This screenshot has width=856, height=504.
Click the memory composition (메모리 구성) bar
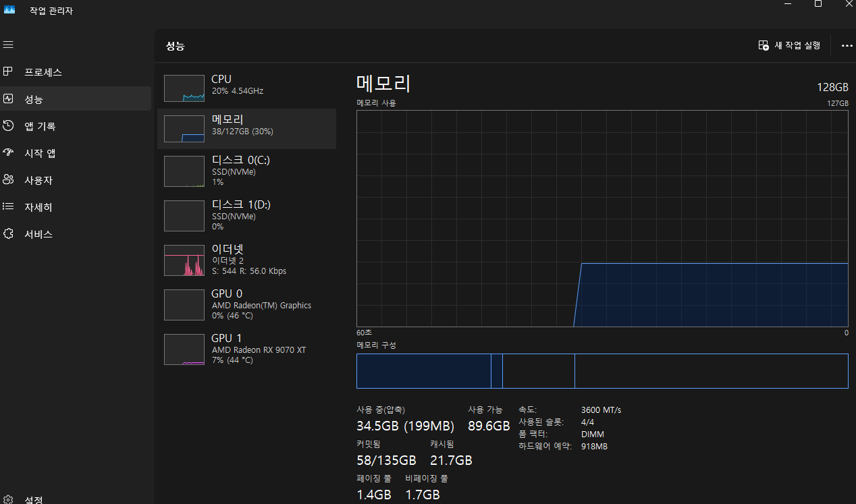601,371
